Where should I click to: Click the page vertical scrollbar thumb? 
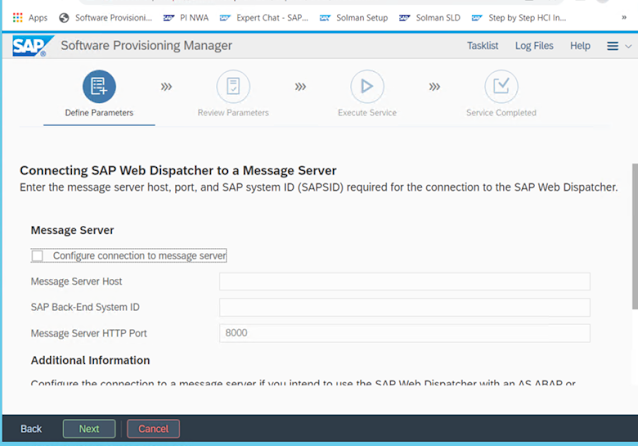pyautogui.click(x=635, y=236)
